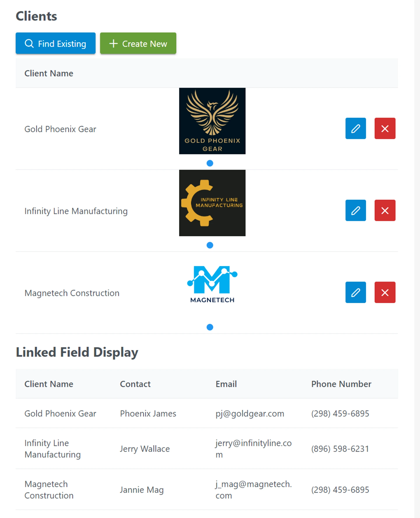420x518 pixels.
Task: Delete the Infinity Line Manufacturing client
Action: (x=385, y=210)
